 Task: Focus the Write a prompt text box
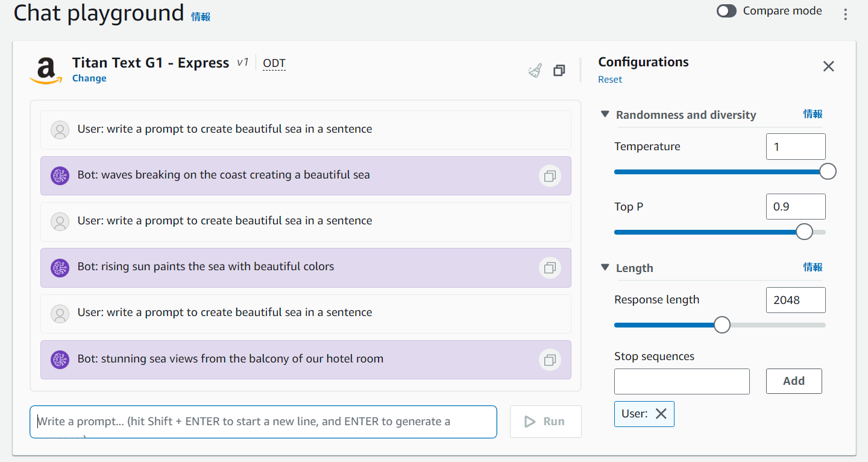tap(263, 422)
